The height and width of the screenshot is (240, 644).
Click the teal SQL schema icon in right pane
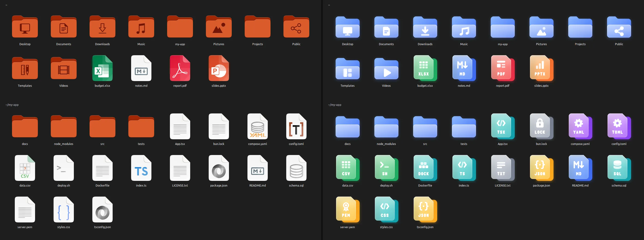619,168
